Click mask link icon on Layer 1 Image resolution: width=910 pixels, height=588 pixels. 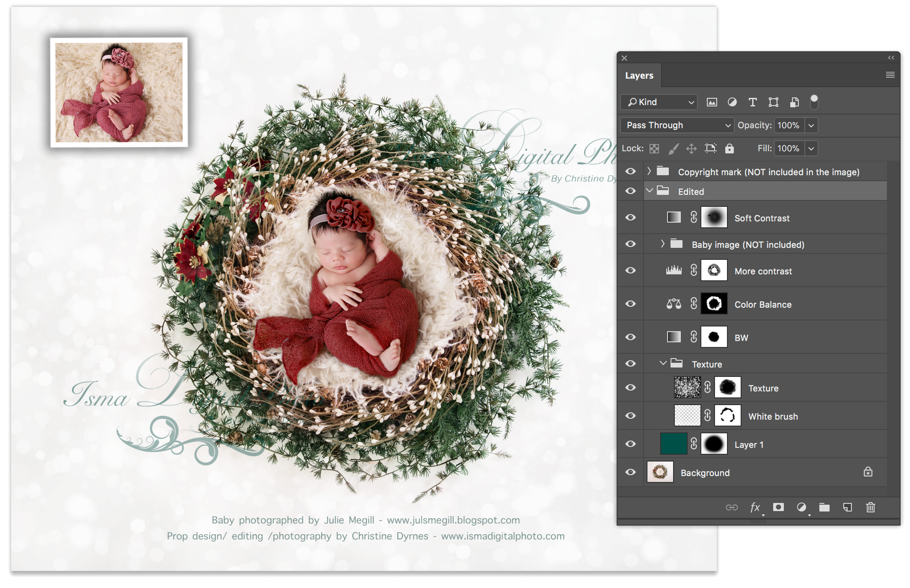(694, 444)
